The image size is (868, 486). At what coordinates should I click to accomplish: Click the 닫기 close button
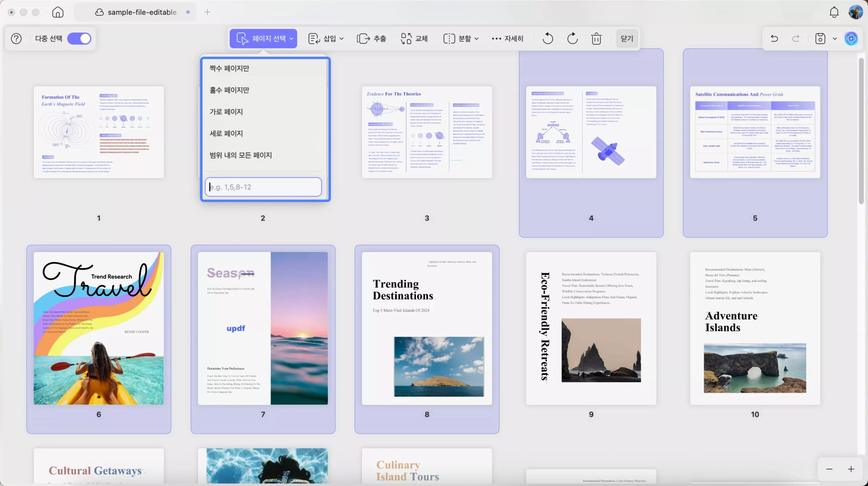coord(627,39)
